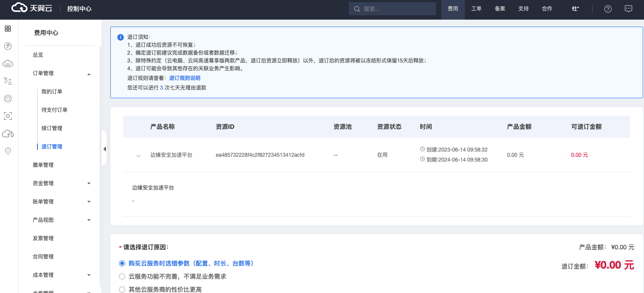Collapse the 订单管理 menu section
644x293 pixels.
pos(89,74)
